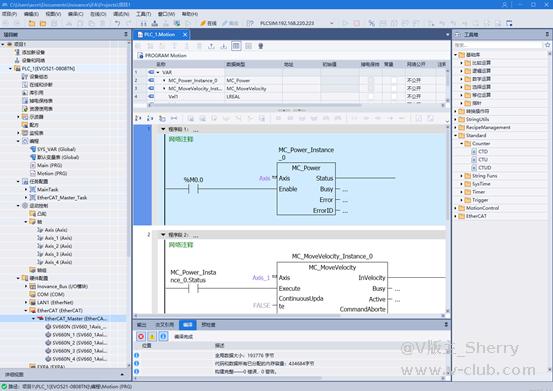Open the PLCSIM 192.168.220.223 connection dropdown
The width and height of the screenshot is (553, 391).
click(332, 23)
